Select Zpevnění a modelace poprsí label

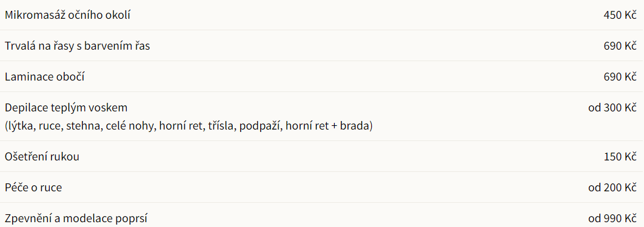76,219
